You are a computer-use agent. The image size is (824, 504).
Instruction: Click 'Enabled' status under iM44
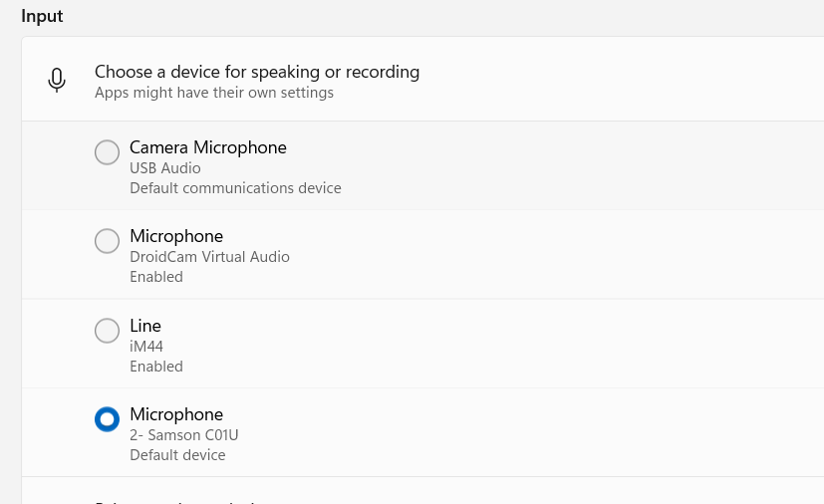156,367
